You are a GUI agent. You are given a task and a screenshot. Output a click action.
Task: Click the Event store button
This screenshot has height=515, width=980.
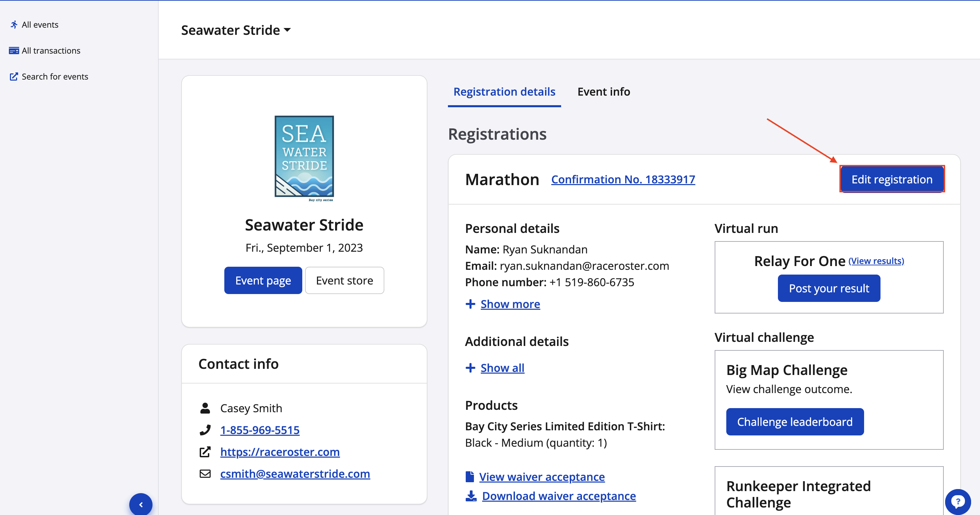(344, 280)
